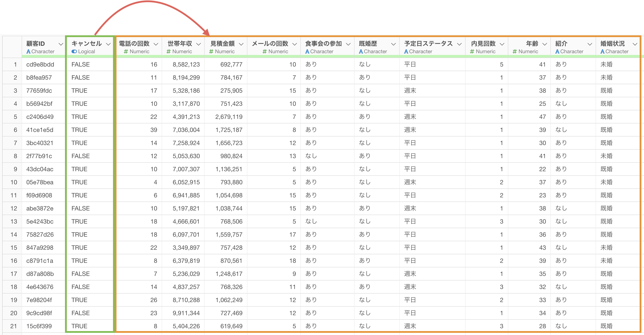Click the Character type icon under 既婚歴
This screenshot has width=644, height=335.
[x=361, y=51]
